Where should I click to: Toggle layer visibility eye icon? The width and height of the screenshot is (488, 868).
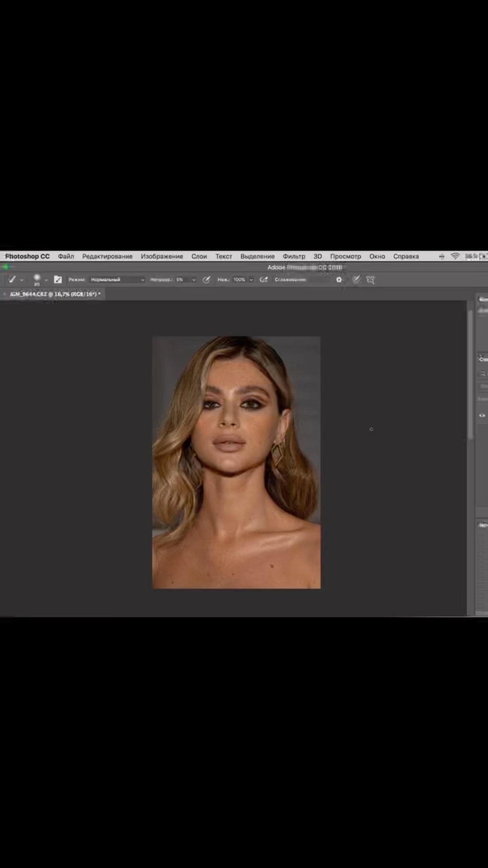click(x=482, y=415)
